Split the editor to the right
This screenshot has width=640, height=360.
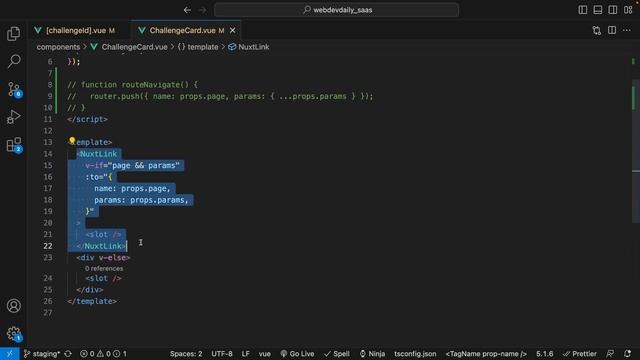point(612,30)
